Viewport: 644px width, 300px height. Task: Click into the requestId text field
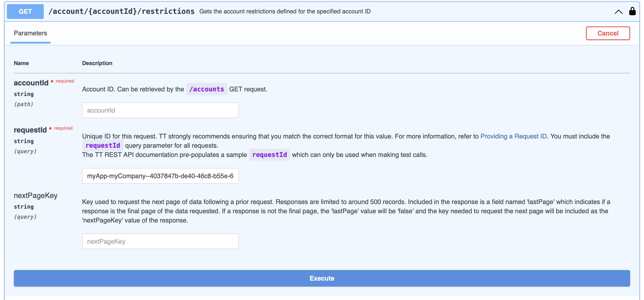[160, 176]
